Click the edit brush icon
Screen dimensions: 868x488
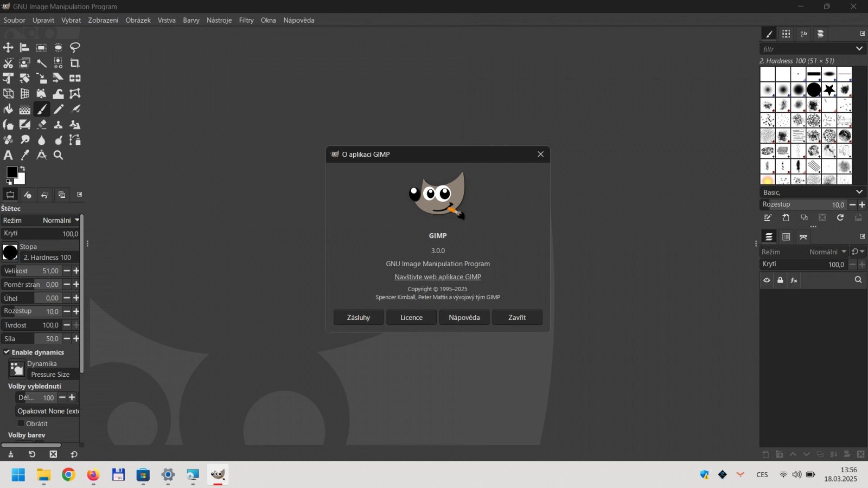pos(768,217)
